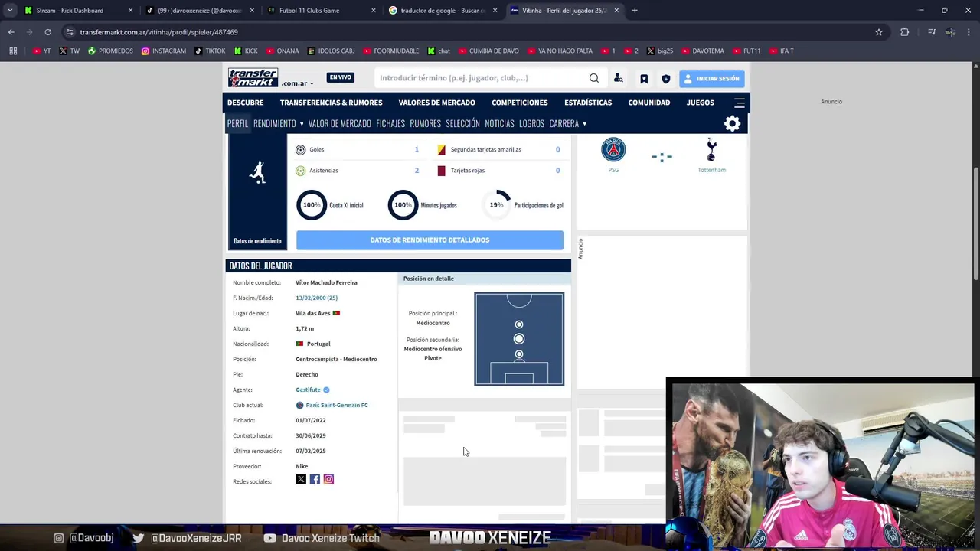Open the COMUNIDAD menu
980x551 pixels.
click(649, 103)
